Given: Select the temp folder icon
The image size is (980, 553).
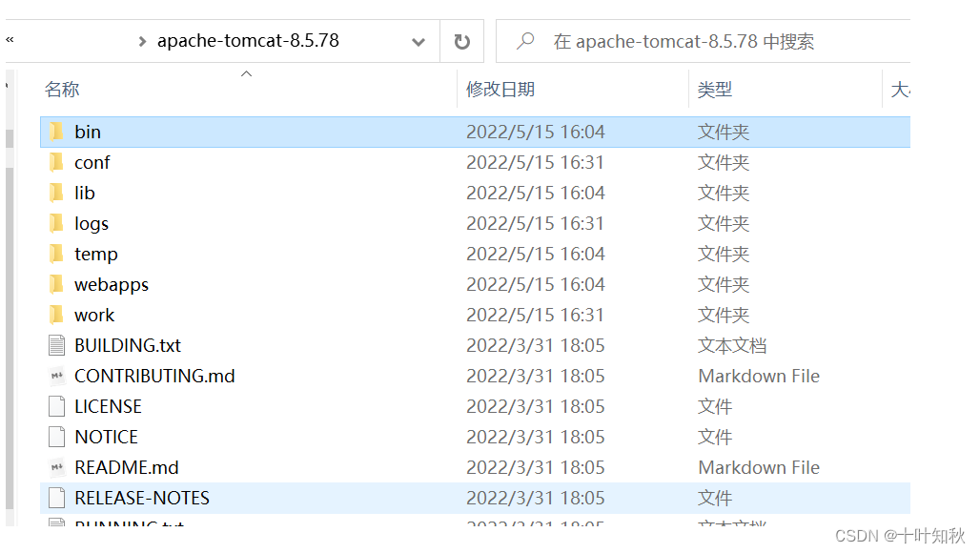Looking at the screenshot, I should click(56, 254).
